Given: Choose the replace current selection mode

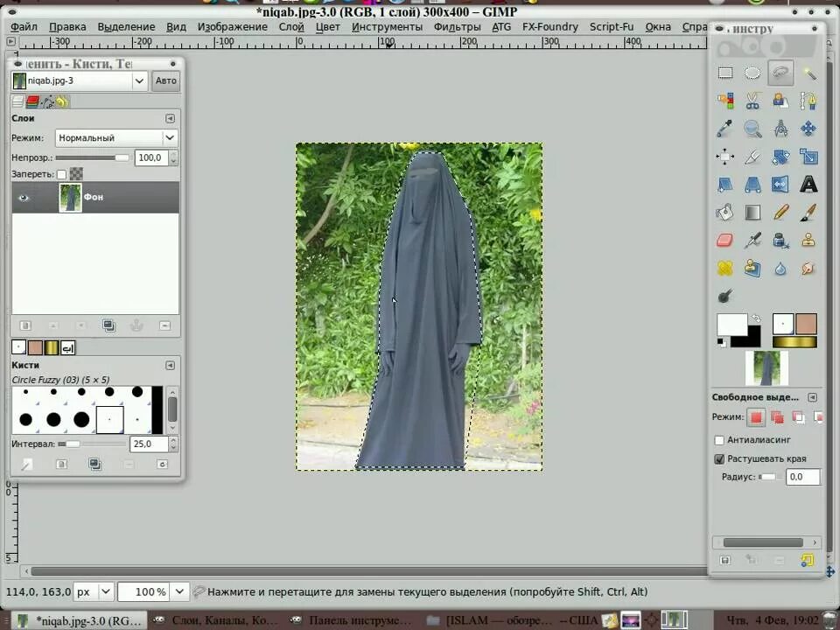Looking at the screenshot, I should 756,416.
